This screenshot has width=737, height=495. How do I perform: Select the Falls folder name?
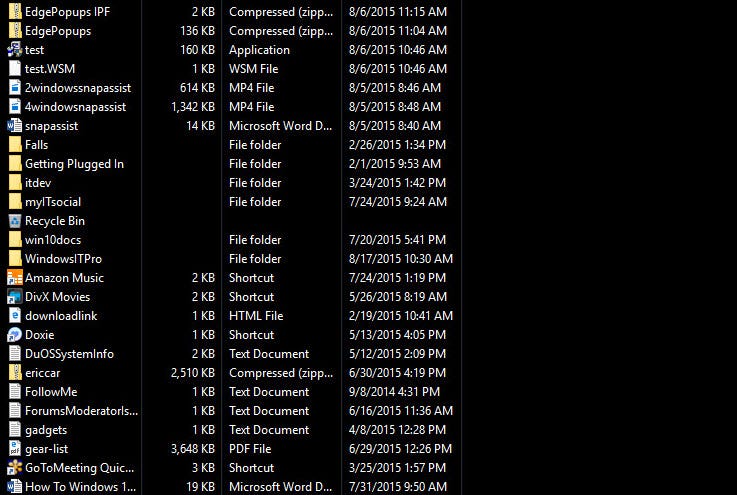37,145
